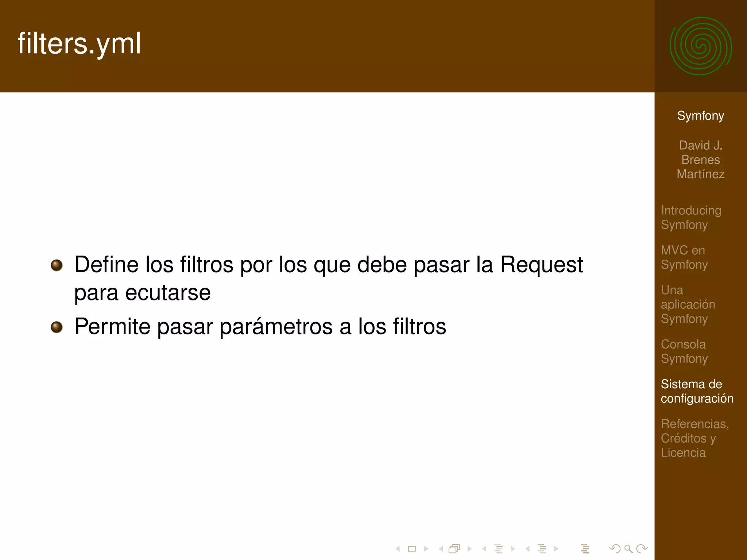Click author David J. Brenes Martínez

tap(701, 160)
